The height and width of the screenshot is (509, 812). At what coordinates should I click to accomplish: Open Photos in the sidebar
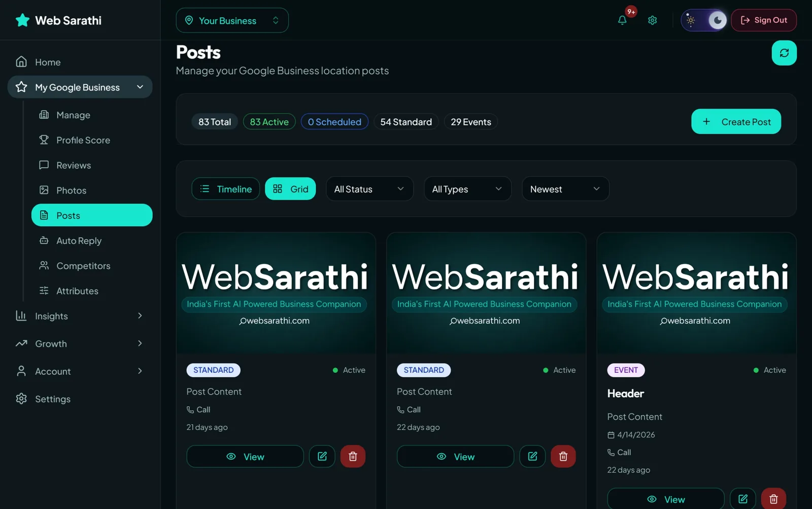pyautogui.click(x=92, y=190)
